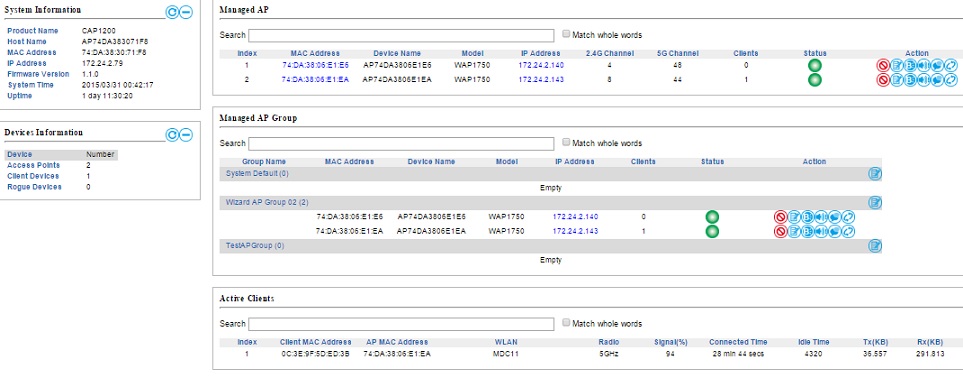Viewport: 963px width, 378px height.
Task: Sort by Connected Time column header
Action: point(738,342)
